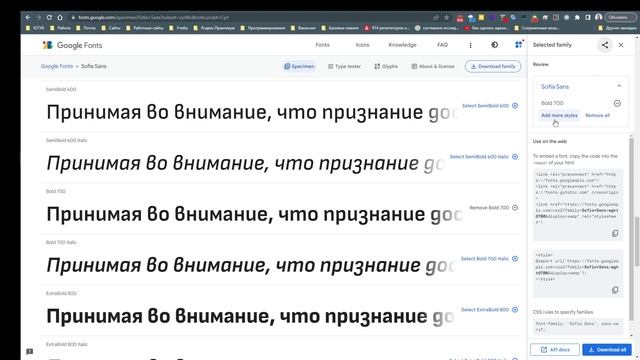Open the Knowledge navigation tab
Screen dimensions: 640x360
point(402,45)
